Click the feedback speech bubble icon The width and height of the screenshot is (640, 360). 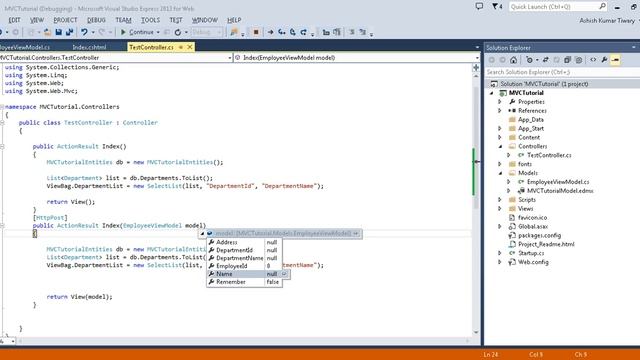(x=479, y=7)
